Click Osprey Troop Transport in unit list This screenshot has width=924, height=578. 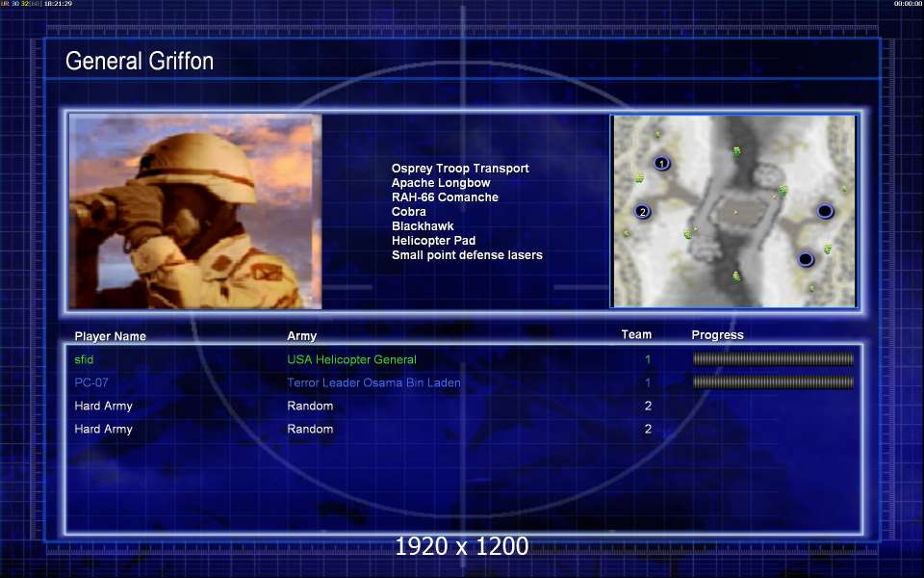coord(460,168)
